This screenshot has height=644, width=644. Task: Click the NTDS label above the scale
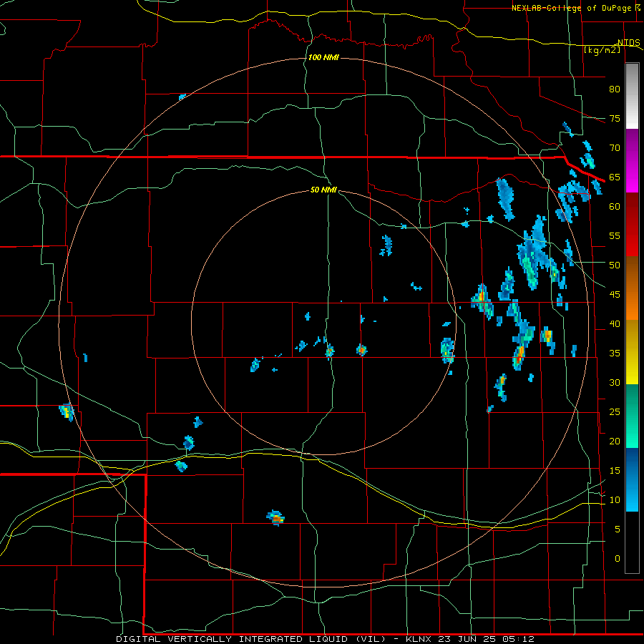(628, 43)
